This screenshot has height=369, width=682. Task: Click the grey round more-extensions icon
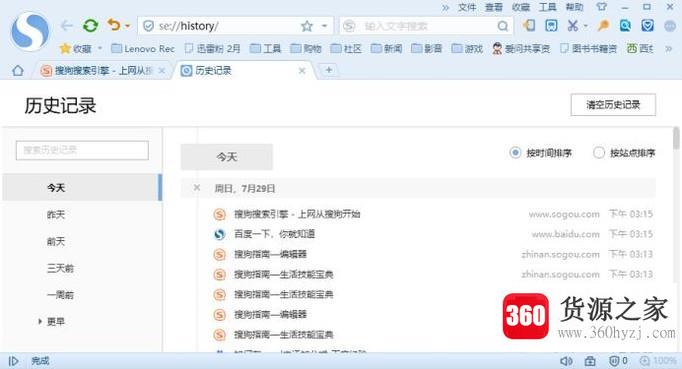click(670, 26)
